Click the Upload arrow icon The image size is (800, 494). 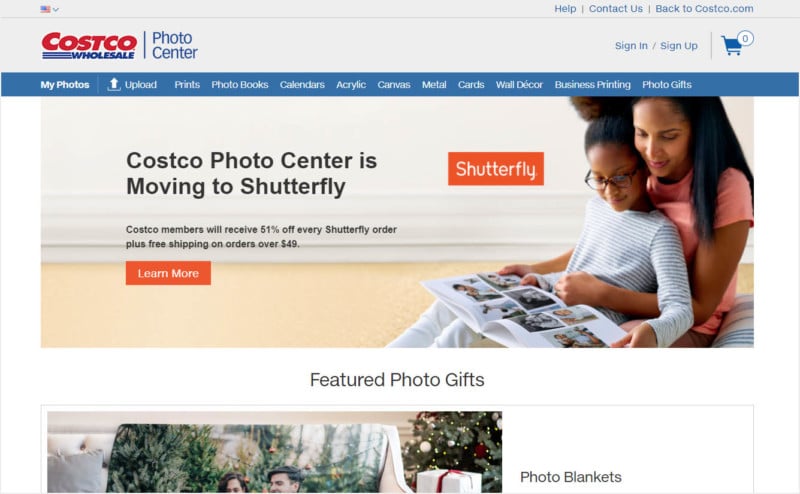(x=114, y=84)
